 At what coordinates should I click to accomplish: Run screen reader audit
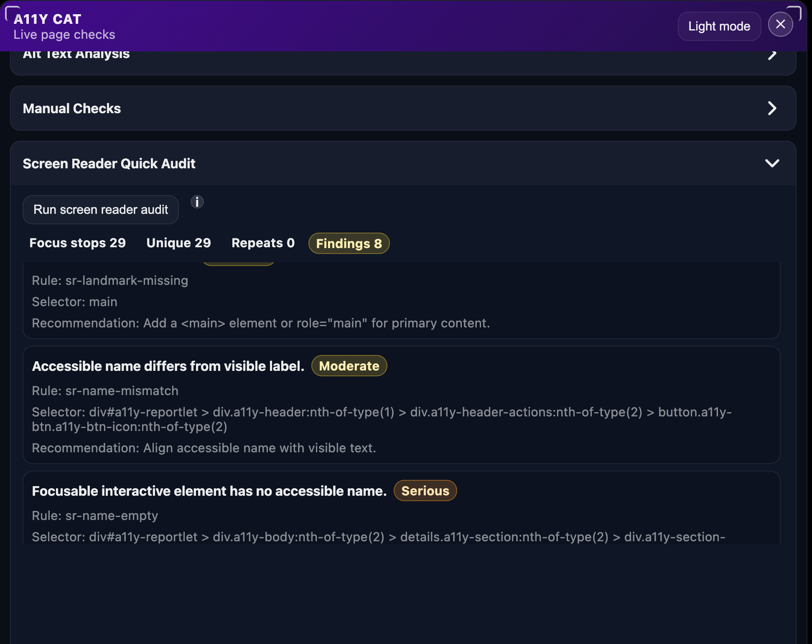pos(101,210)
